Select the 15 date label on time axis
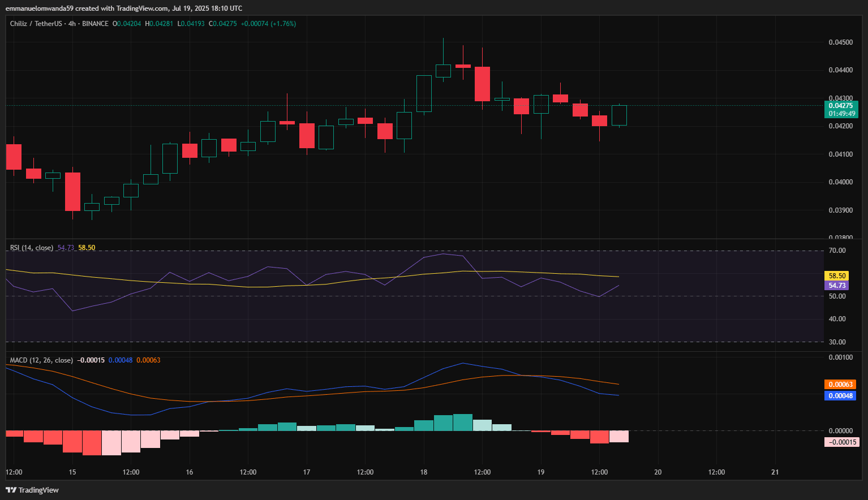 72,472
